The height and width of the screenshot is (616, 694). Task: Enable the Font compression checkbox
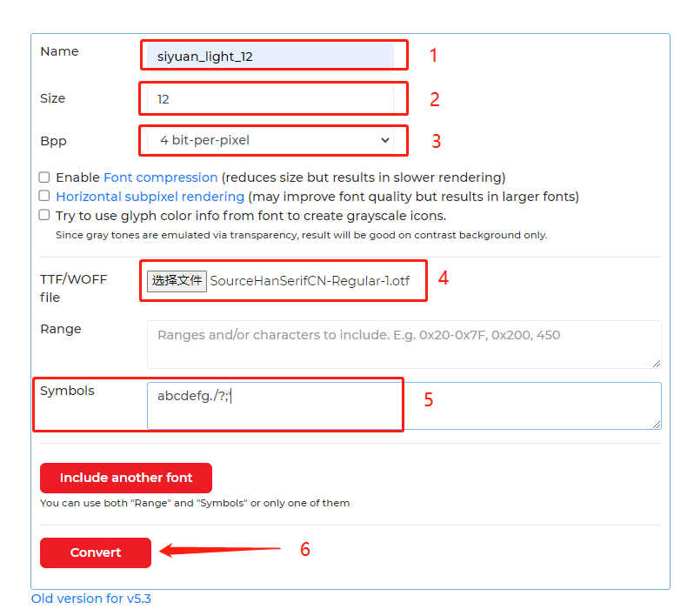(44, 177)
